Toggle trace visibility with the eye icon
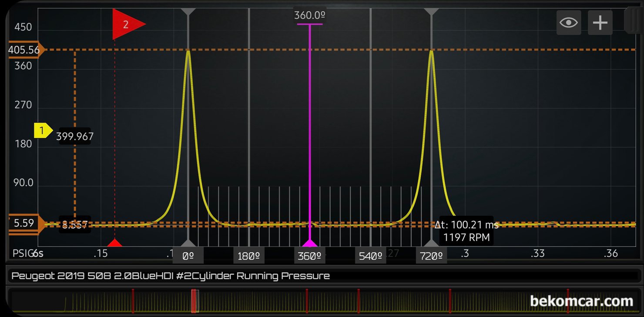Viewport: 644px width, 317px height. tap(569, 23)
